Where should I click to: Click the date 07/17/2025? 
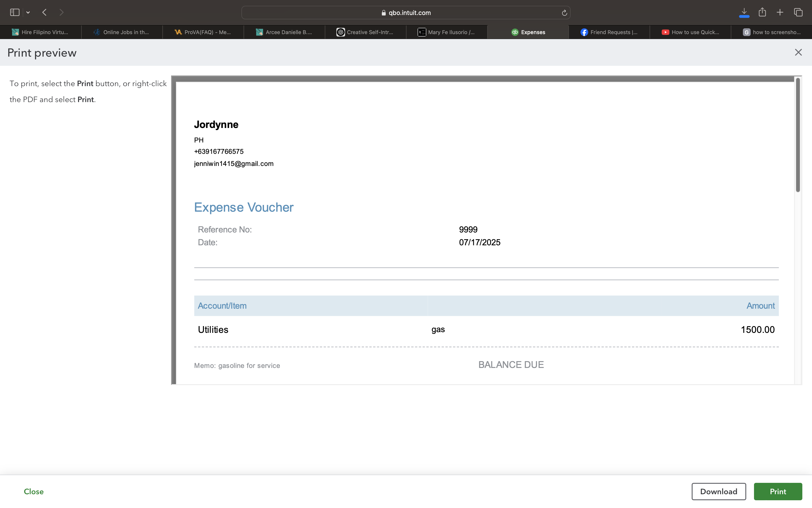479,243
